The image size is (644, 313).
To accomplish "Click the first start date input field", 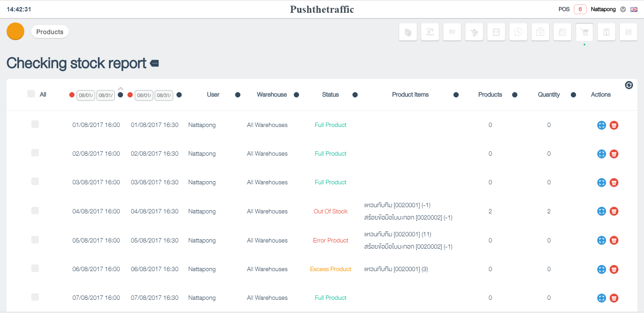I will 86,95.
